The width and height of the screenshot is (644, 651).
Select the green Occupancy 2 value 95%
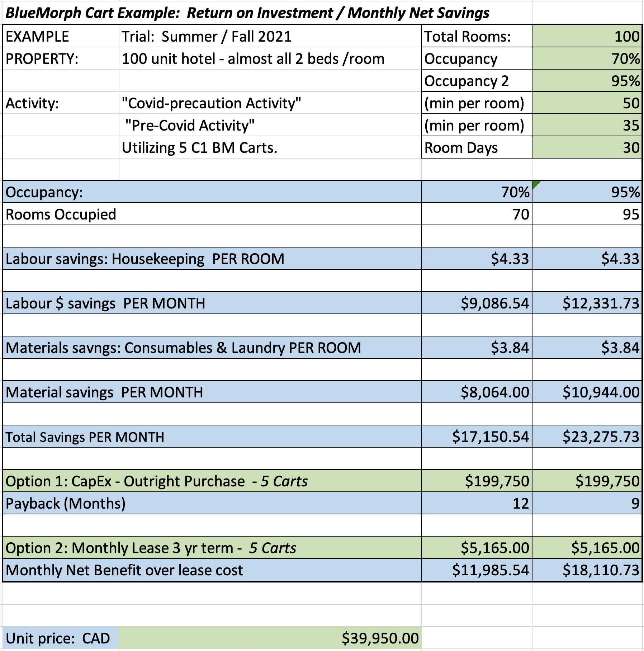tap(587, 81)
